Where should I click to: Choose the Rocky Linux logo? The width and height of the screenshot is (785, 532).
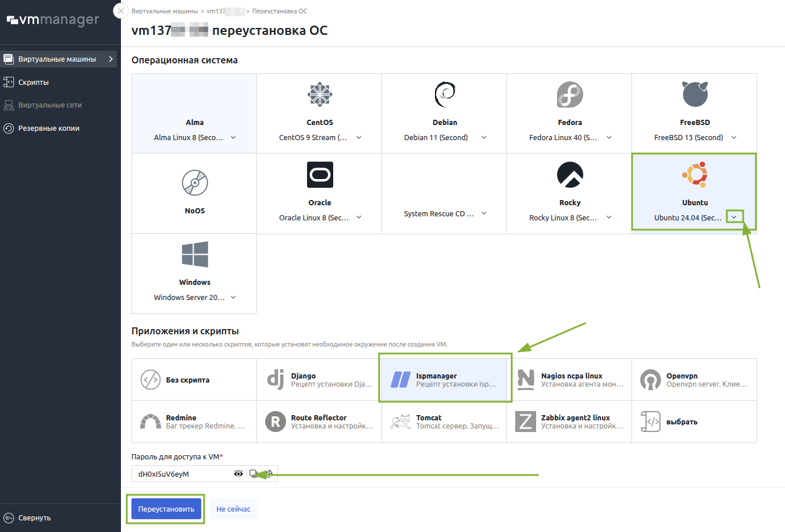[x=570, y=174]
